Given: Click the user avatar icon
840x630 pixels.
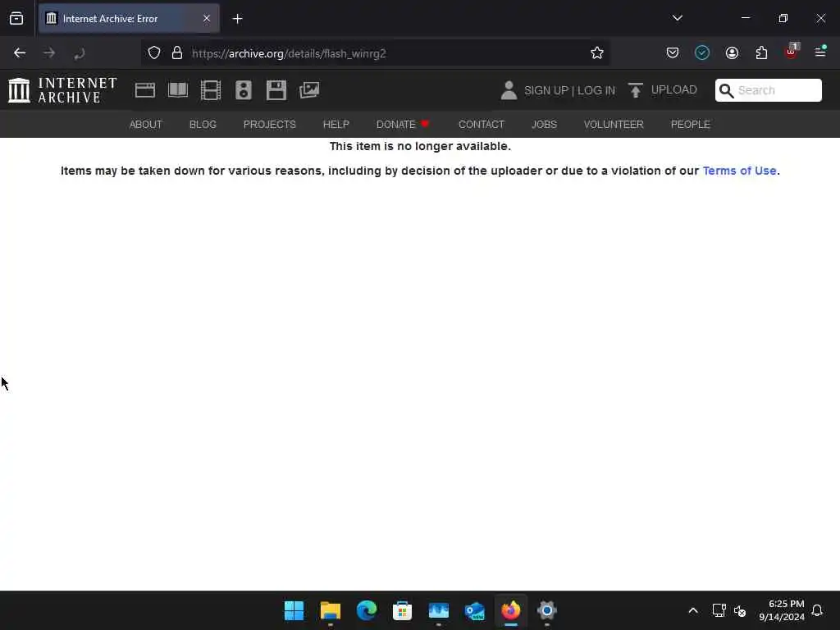Looking at the screenshot, I should coord(509,90).
